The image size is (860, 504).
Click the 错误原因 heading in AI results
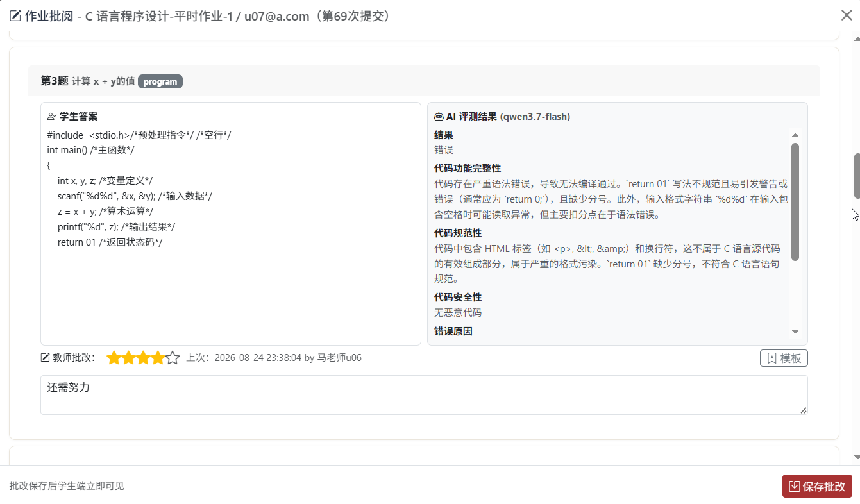[x=453, y=332]
